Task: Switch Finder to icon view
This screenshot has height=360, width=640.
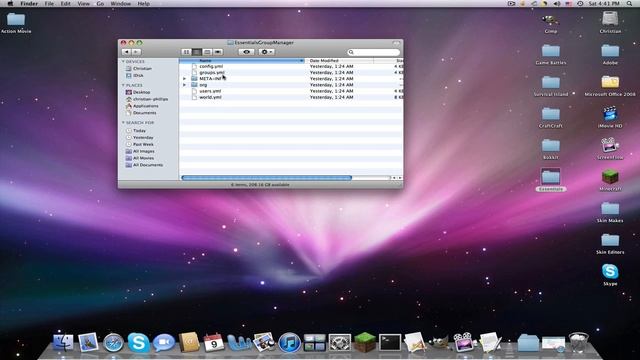Action: [x=187, y=52]
